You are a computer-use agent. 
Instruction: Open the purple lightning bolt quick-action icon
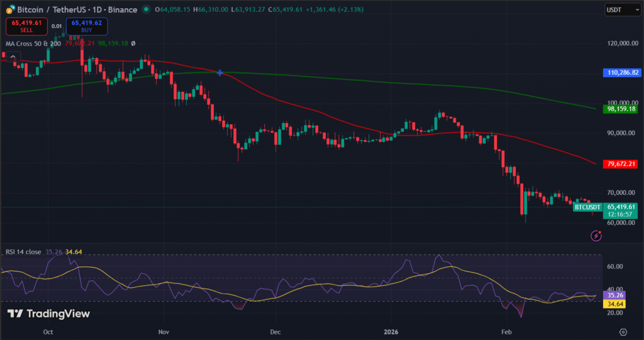pyautogui.click(x=596, y=236)
